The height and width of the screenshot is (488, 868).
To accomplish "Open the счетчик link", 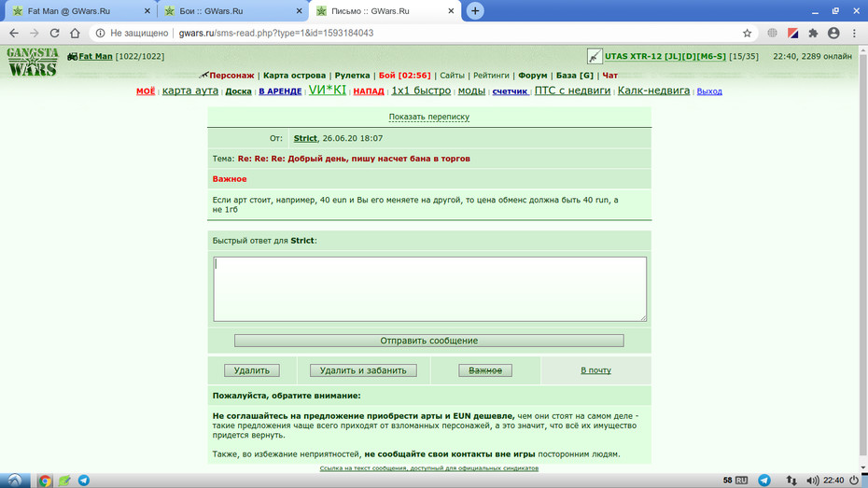I will [x=510, y=91].
